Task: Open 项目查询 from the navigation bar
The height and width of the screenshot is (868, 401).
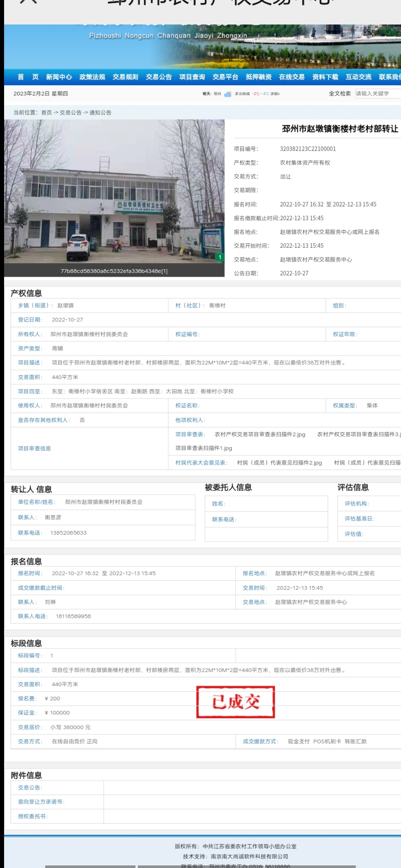Action: coord(192,77)
